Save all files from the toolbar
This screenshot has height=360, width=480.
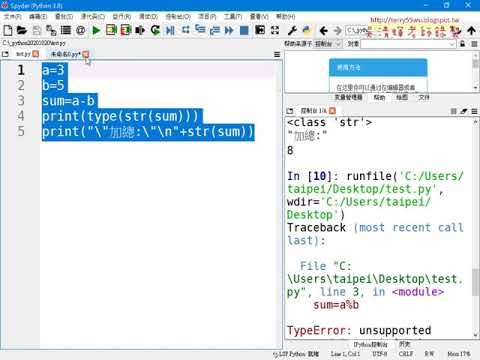point(51,30)
